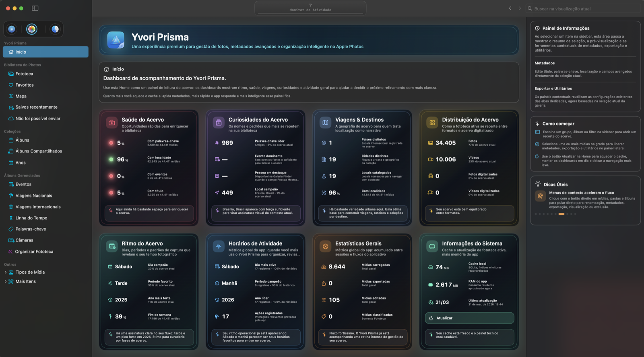Click the Ritmo do Acervo calendar icon

click(112, 246)
